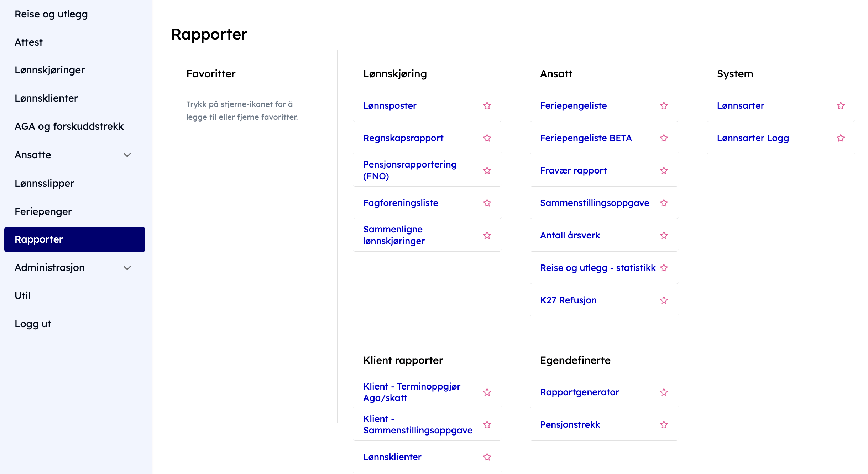Star the Antall årsverk report
Screen dimensions: 868x474
pyautogui.click(x=664, y=236)
